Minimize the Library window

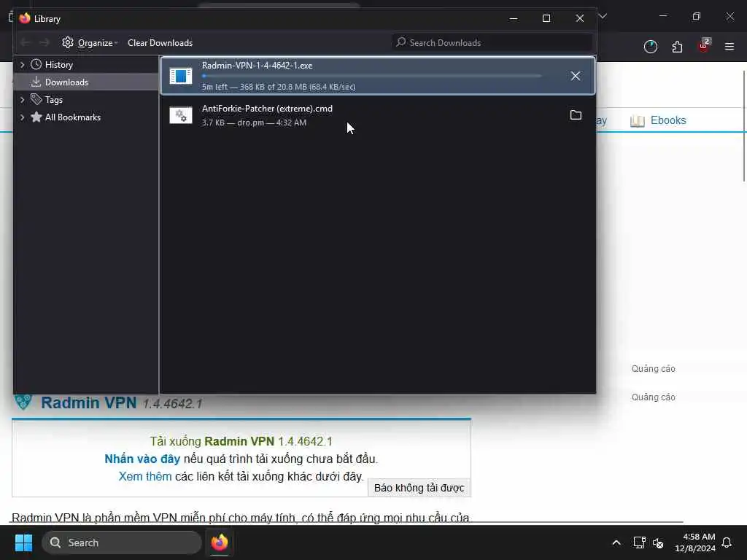pyautogui.click(x=514, y=18)
